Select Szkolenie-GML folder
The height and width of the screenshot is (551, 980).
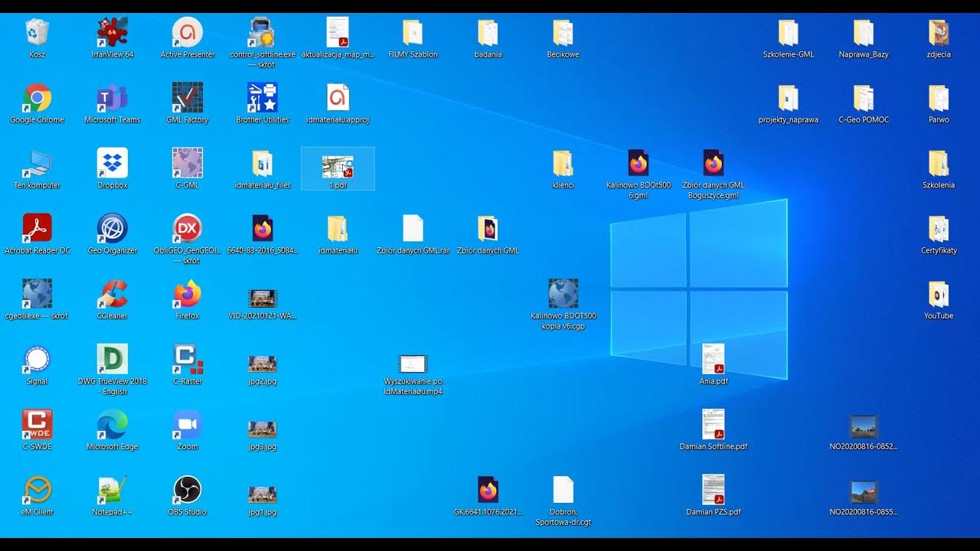[x=789, y=33]
